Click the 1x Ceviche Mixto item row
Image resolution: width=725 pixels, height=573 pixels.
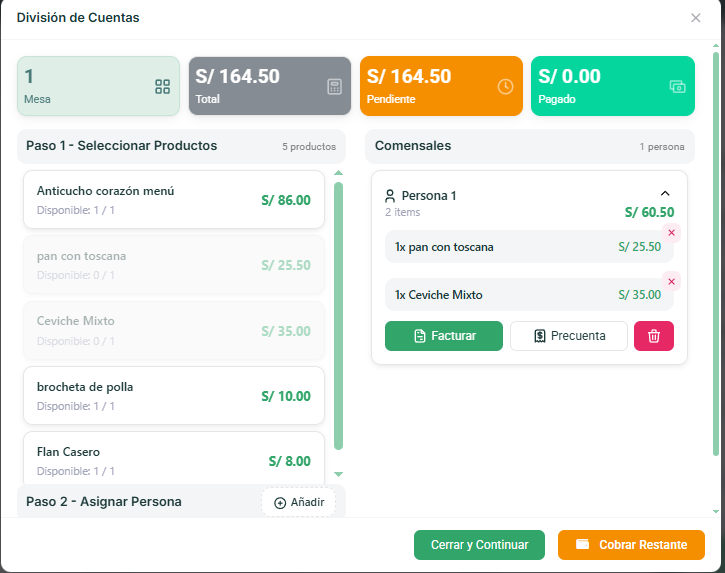529,295
